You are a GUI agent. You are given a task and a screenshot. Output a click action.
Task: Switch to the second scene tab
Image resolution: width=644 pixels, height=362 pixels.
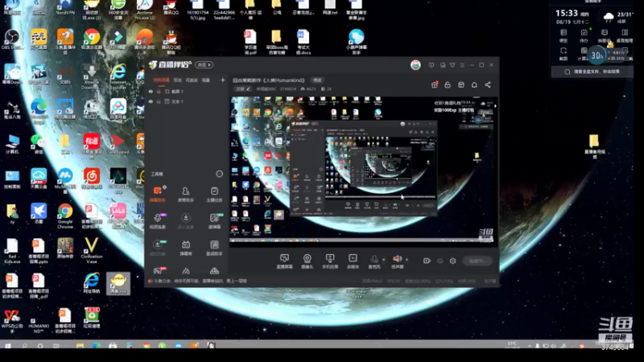tap(177, 80)
